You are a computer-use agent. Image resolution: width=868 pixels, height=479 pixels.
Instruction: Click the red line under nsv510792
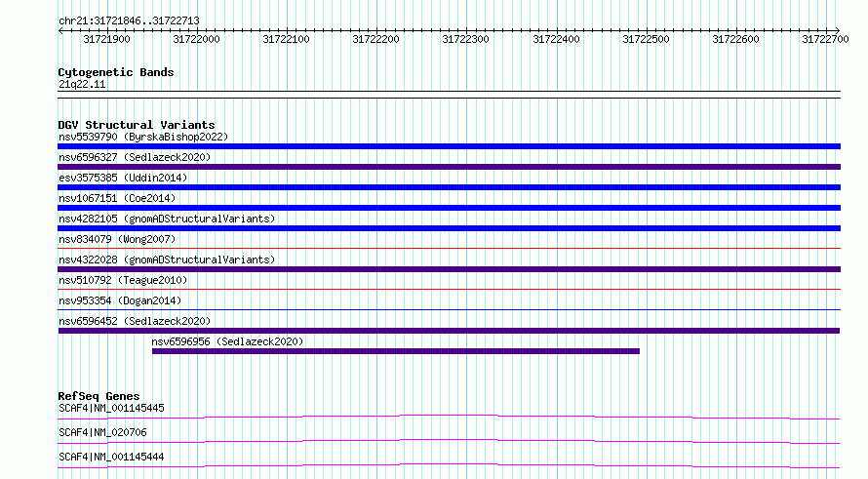tap(449, 289)
